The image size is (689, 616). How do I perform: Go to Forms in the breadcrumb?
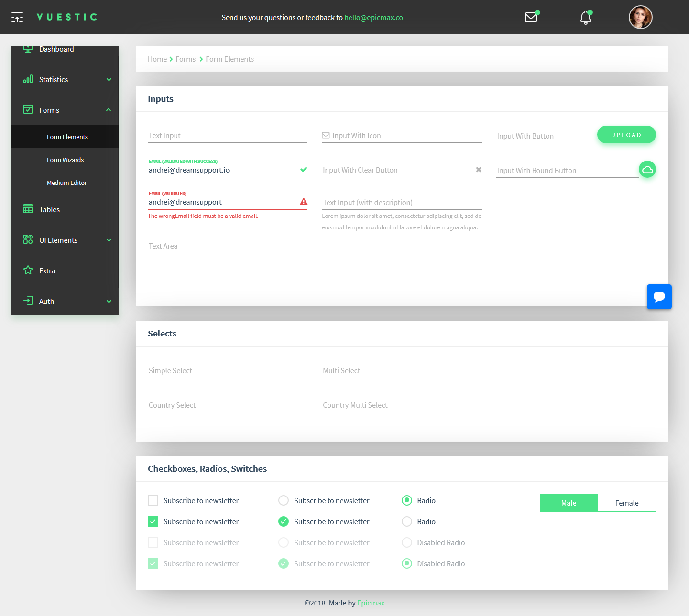186,59
